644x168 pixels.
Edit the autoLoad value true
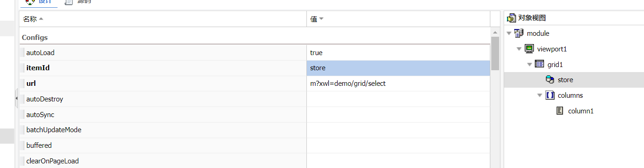[398, 53]
